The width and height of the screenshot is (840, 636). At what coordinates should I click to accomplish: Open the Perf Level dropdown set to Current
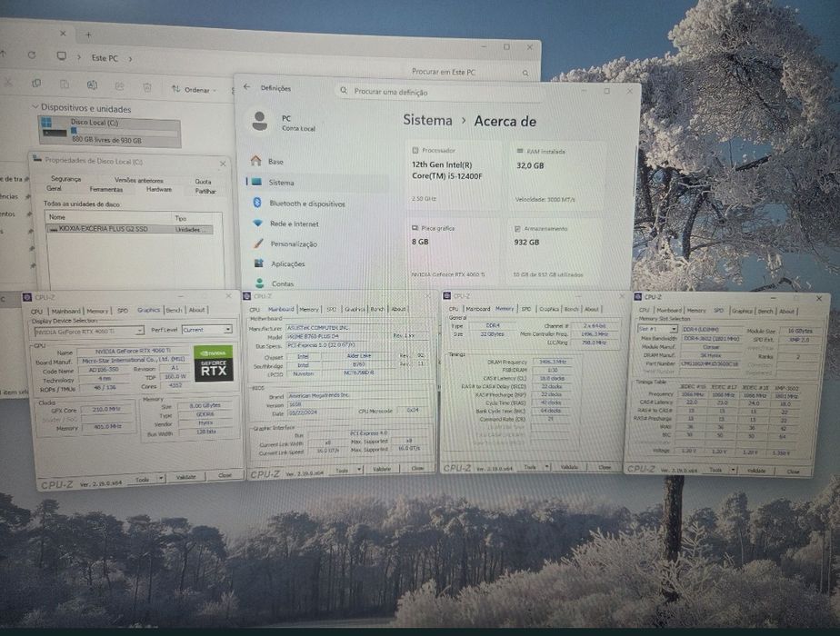[206, 330]
